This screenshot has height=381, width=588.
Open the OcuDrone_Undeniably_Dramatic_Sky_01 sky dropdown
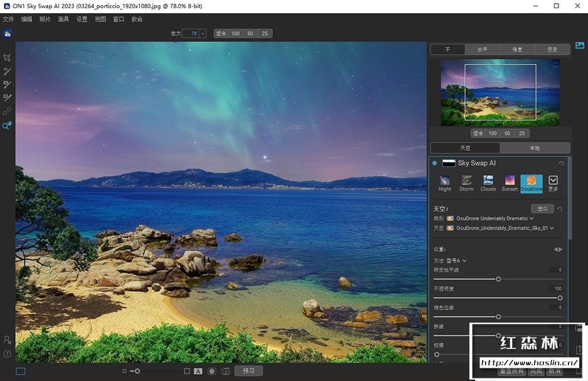[551, 228]
